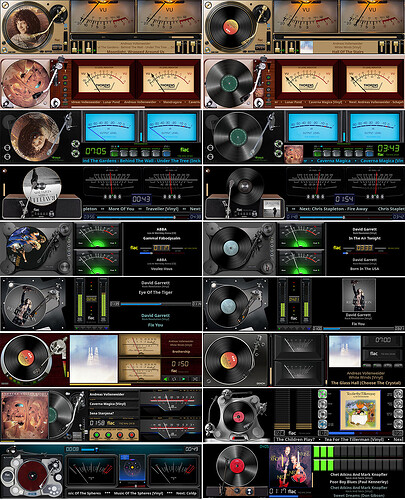Click the forward arrow under the 0:50 counter
Screen dimensions: 405x500
[x=184, y=379]
